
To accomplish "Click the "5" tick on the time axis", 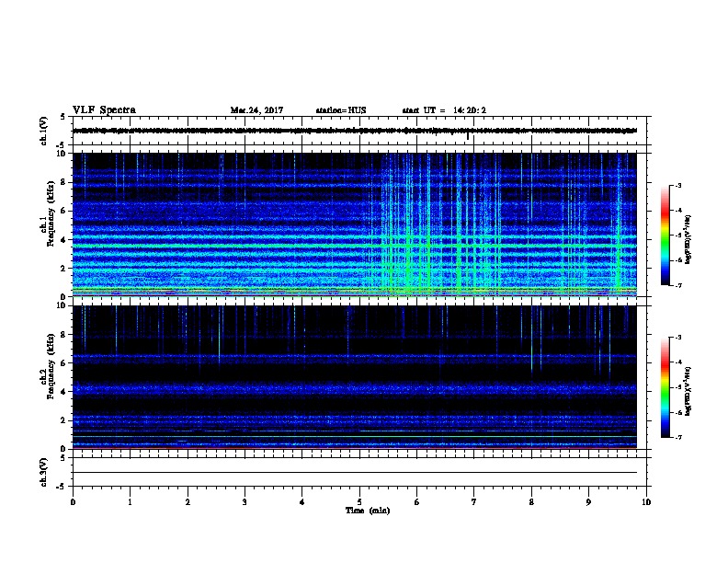I will (359, 502).
